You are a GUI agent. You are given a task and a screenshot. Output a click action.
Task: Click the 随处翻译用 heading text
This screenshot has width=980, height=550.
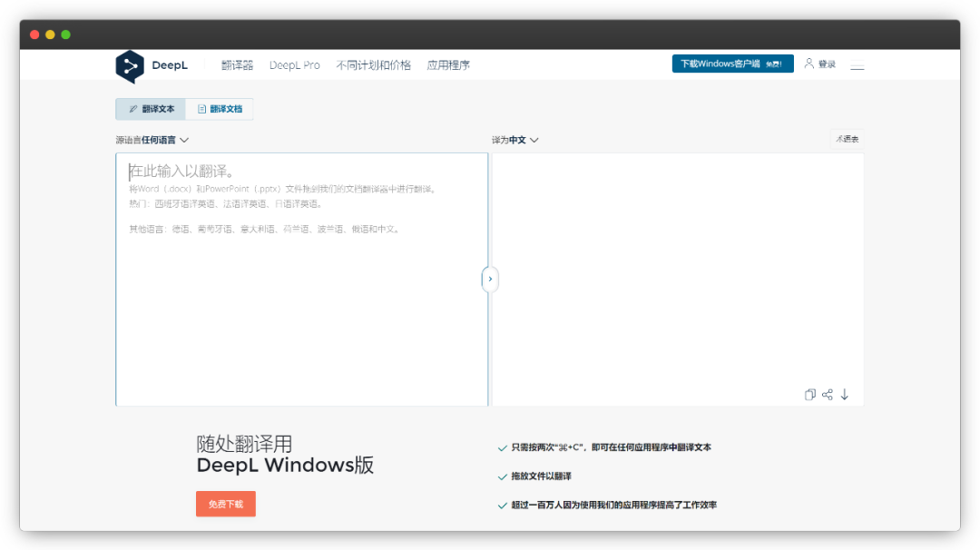(x=244, y=444)
